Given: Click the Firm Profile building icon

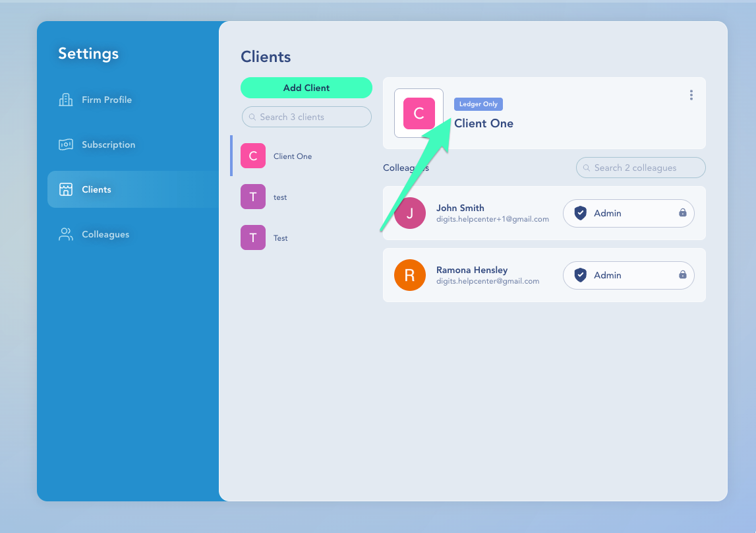Looking at the screenshot, I should (x=66, y=100).
